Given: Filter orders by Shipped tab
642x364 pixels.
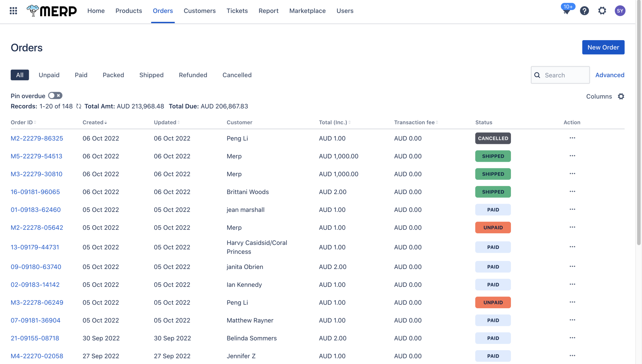Looking at the screenshot, I should (151, 75).
